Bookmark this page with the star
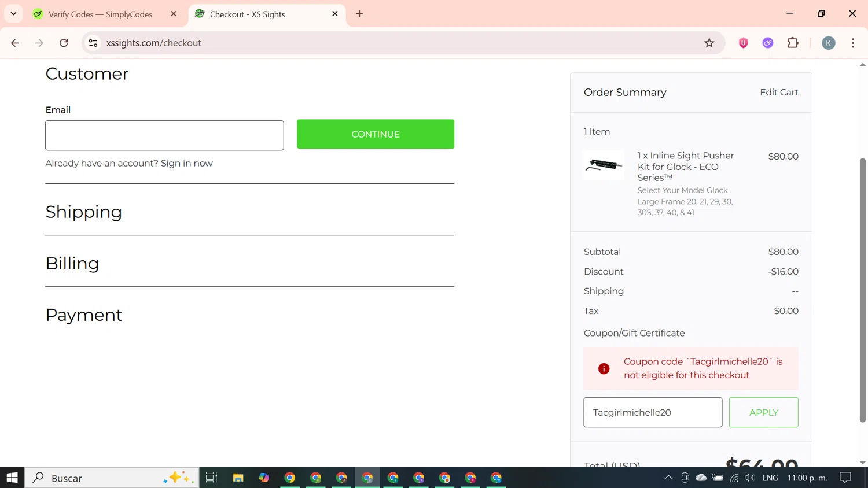This screenshot has height=488, width=868. 709,43
